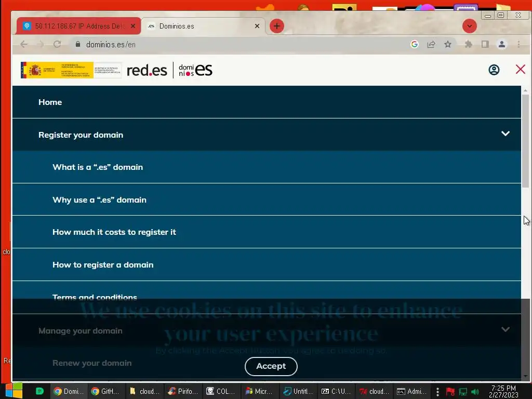Click the share page icon
The height and width of the screenshot is (399, 532).
pos(431,44)
